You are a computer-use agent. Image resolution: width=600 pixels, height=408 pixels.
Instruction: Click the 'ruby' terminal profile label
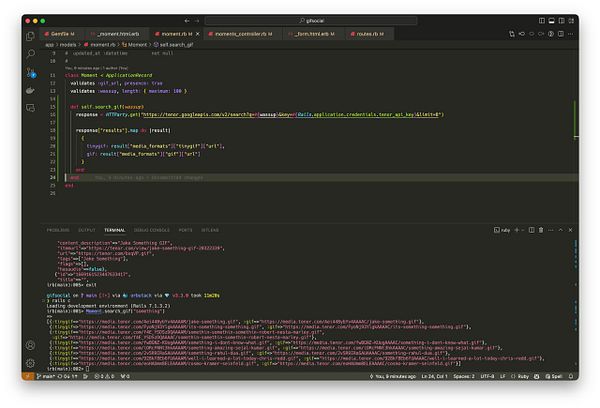pyautogui.click(x=502, y=230)
